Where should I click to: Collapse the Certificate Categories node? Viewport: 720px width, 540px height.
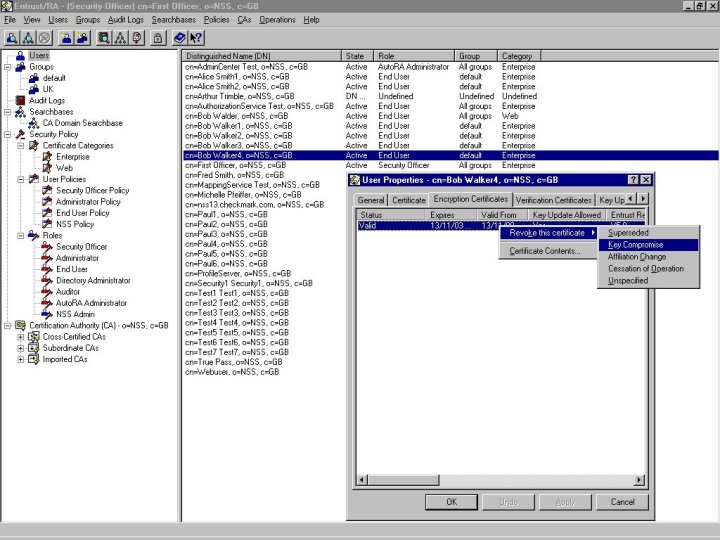click(21, 146)
